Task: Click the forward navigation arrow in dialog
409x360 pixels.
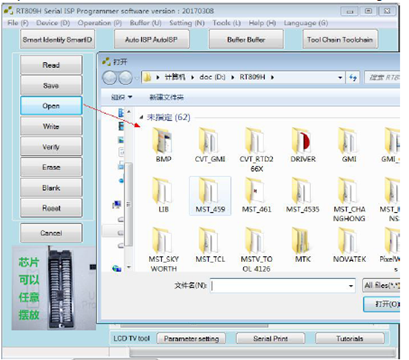Action: point(125,78)
